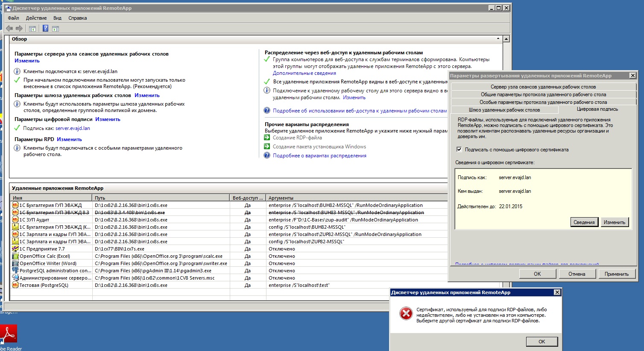Open 'Подробнее о вариантах распределения' link
Screen dimensions: 644x351
click(x=319, y=156)
